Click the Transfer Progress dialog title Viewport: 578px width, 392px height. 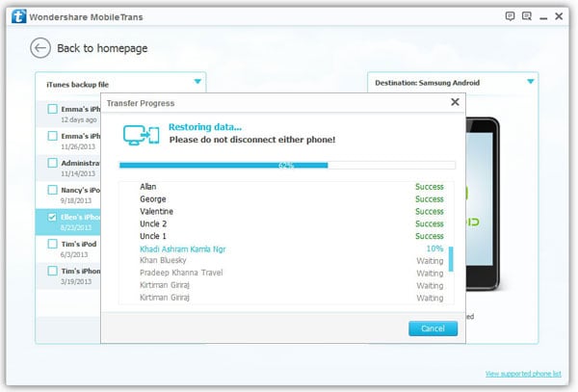[x=141, y=103]
